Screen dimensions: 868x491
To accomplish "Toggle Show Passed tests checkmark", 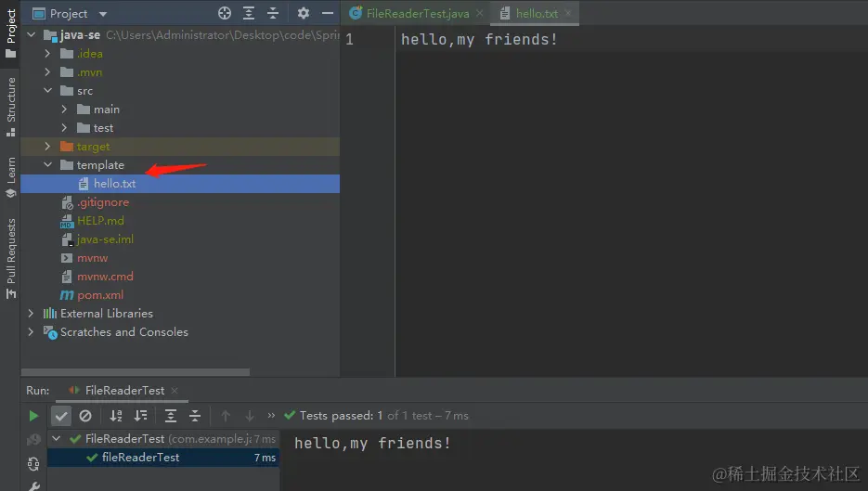I will pos(61,416).
